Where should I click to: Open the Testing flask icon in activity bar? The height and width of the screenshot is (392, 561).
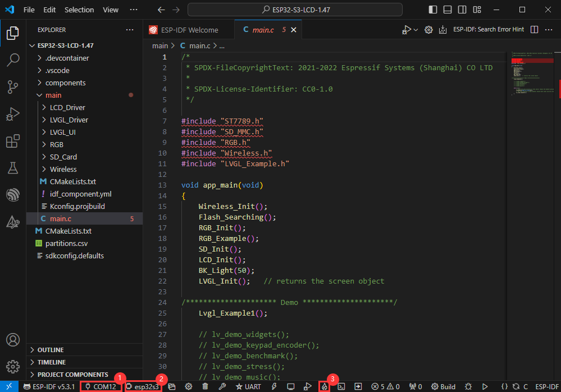point(12,168)
